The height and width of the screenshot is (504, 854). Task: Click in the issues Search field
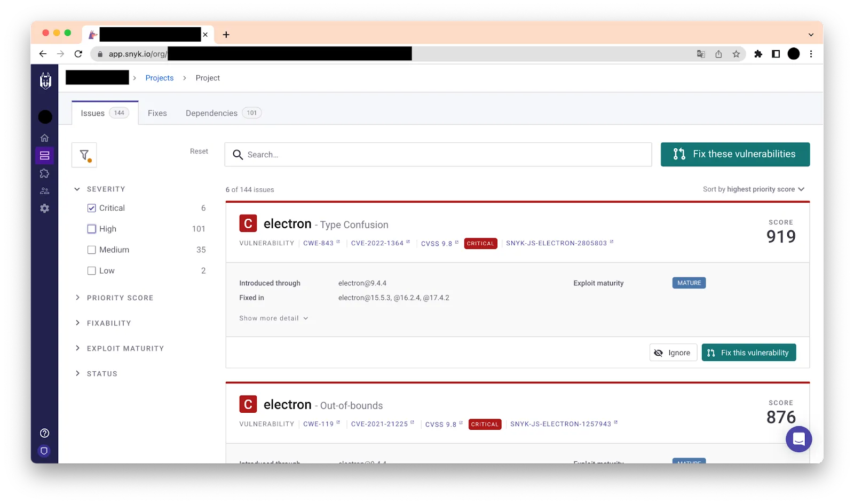438,155
